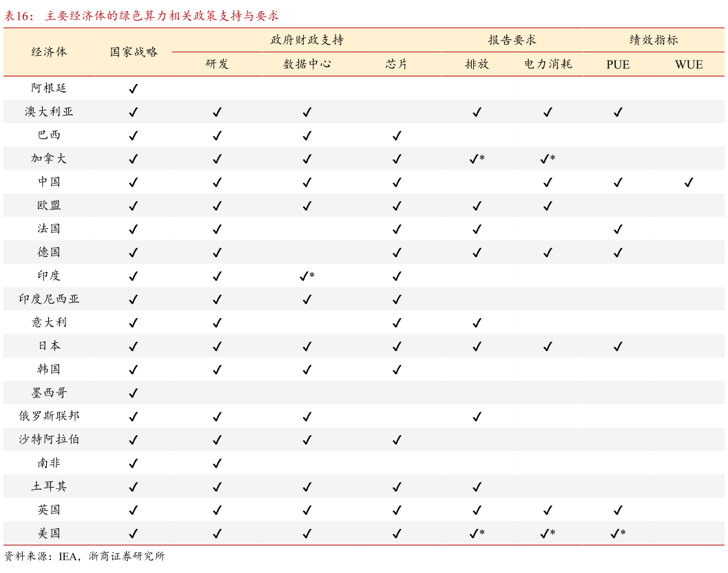The width and height of the screenshot is (728, 573).
Task: Select the 电力消耗 sub-column header
Action: point(548,64)
